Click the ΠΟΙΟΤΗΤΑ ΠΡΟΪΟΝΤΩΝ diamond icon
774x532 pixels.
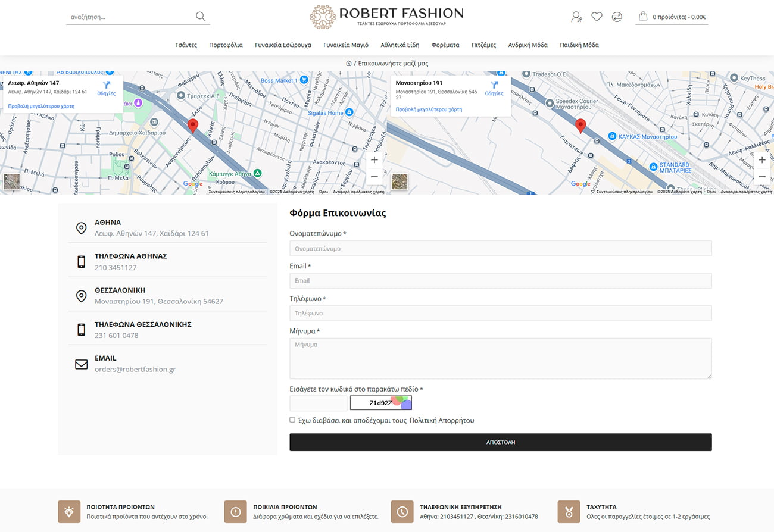point(69,512)
